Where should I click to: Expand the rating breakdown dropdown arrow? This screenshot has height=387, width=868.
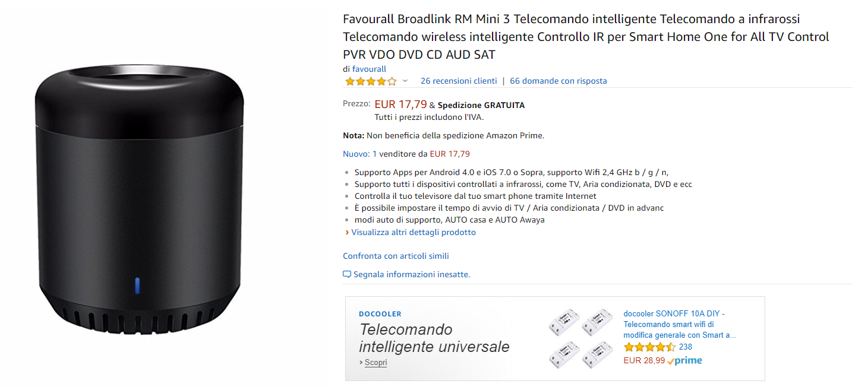(405, 81)
